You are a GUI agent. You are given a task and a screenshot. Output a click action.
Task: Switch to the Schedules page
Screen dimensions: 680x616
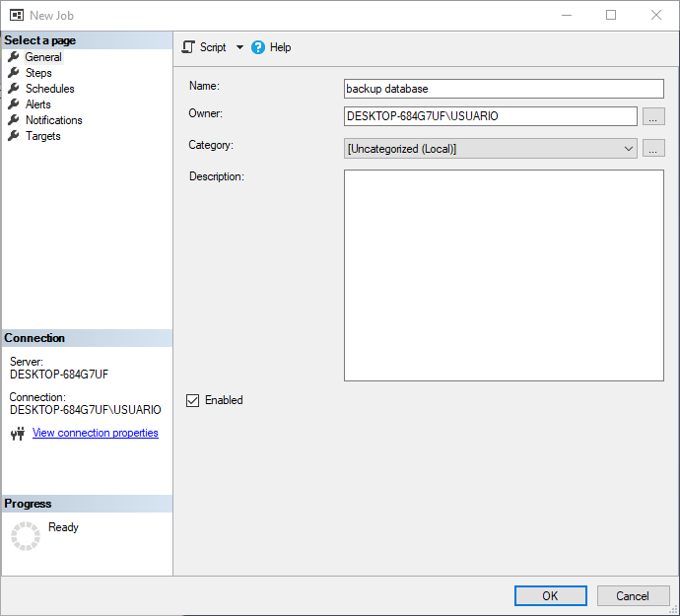coord(50,89)
